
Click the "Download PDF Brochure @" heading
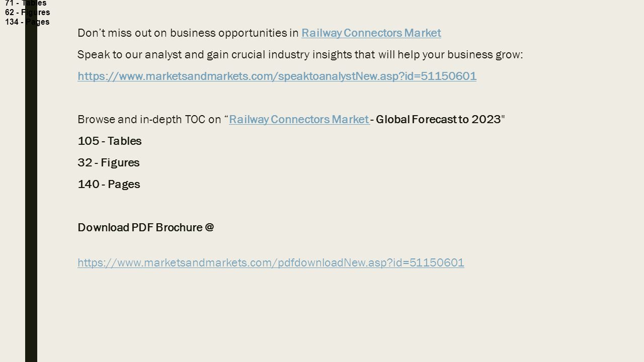[146, 228]
